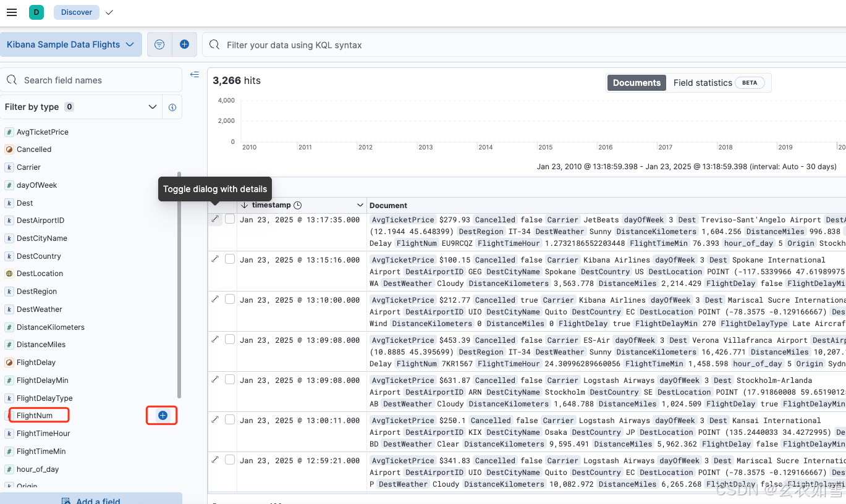Open the timestamp column options chevron
The image size is (846, 504).
(x=360, y=205)
